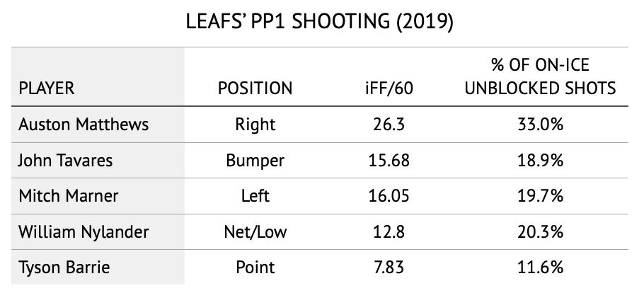Click the table title Leafs' PP1 Shooting (2019)
The height and width of the screenshot is (293, 644).
pyautogui.click(x=321, y=22)
